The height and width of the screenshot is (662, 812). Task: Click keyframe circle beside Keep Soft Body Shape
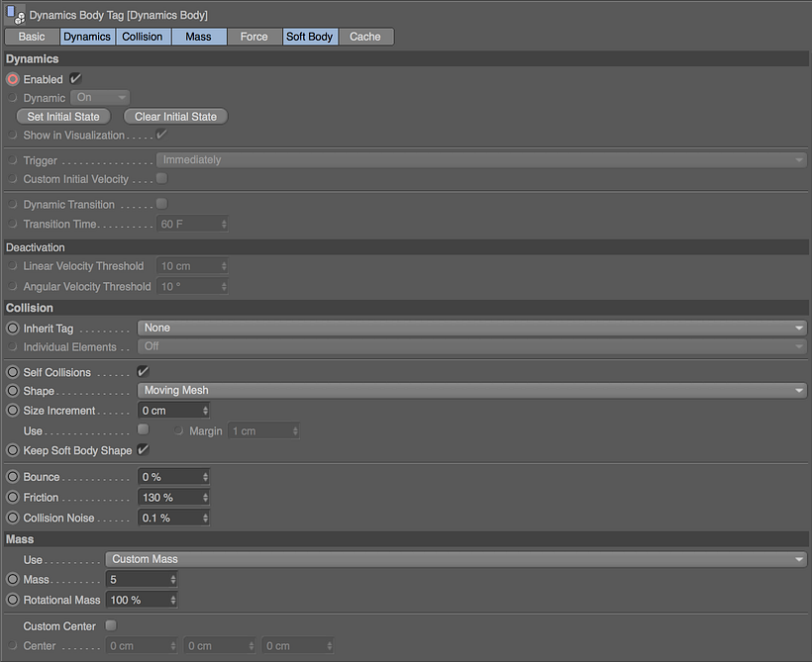click(13, 450)
